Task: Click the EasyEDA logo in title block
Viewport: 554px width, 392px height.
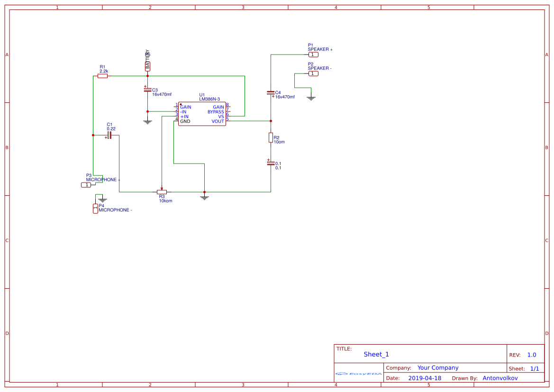Action: coord(358,374)
